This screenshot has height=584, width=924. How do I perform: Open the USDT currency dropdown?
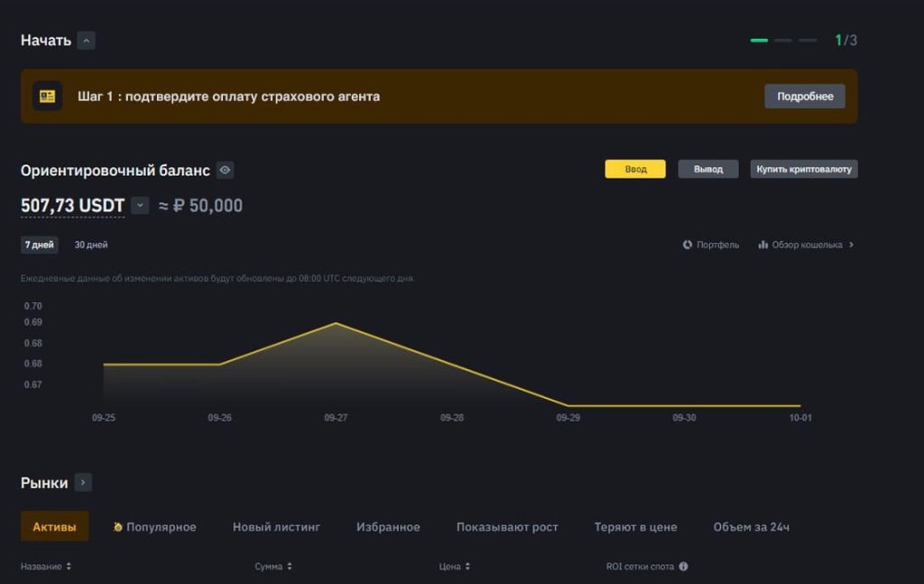coord(140,206)
